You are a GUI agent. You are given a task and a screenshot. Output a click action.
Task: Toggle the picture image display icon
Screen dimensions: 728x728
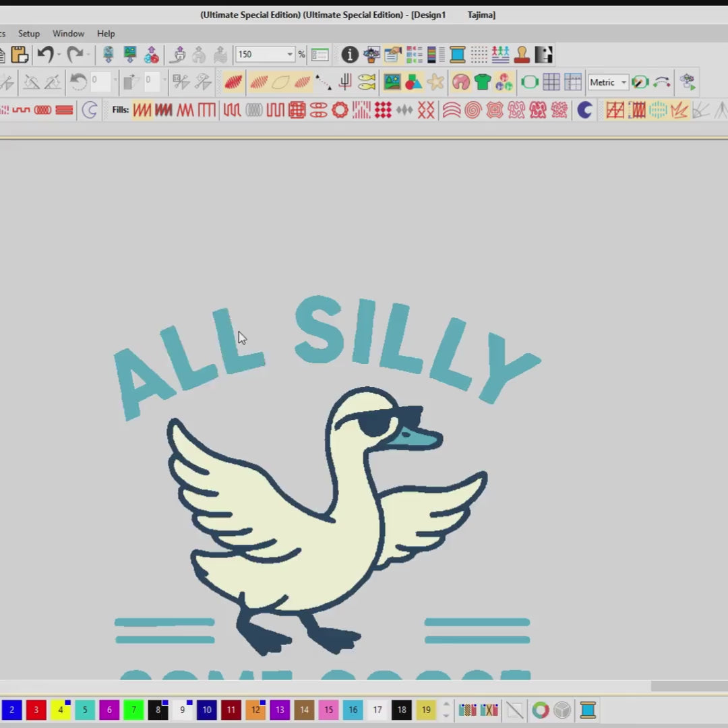click(392, 82)
